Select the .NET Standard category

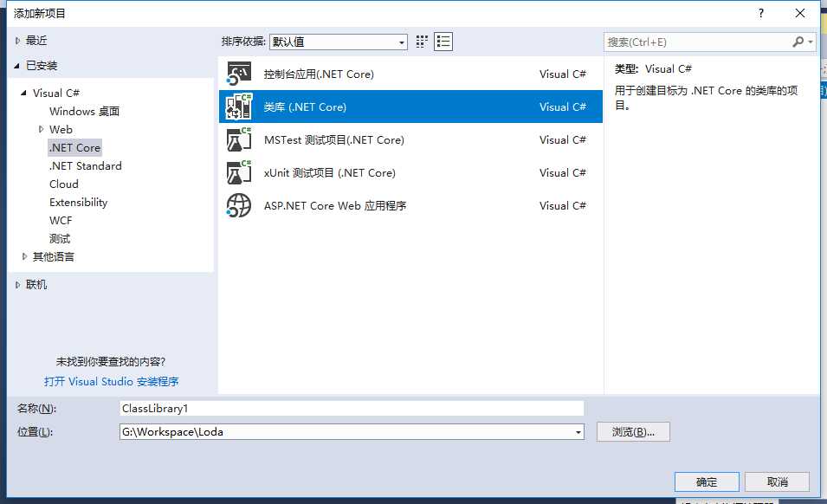[x=86, y=166]
